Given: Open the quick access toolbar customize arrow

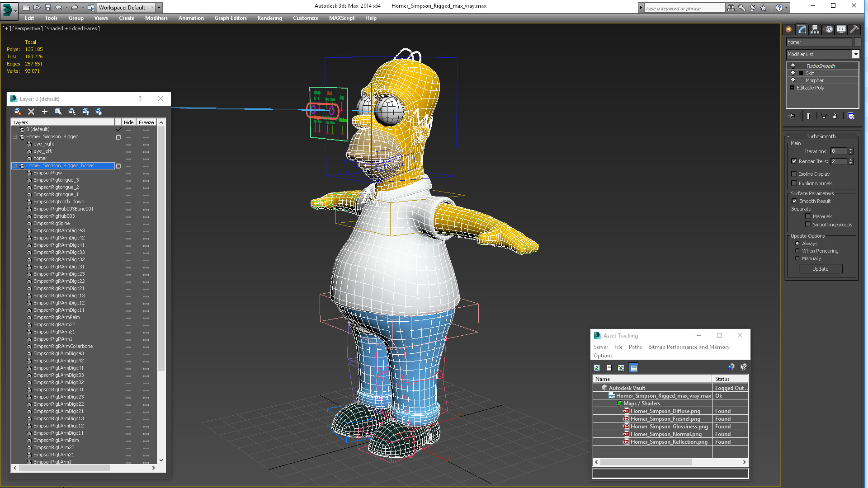Looking at the screenshot, I should click(159, 7).
